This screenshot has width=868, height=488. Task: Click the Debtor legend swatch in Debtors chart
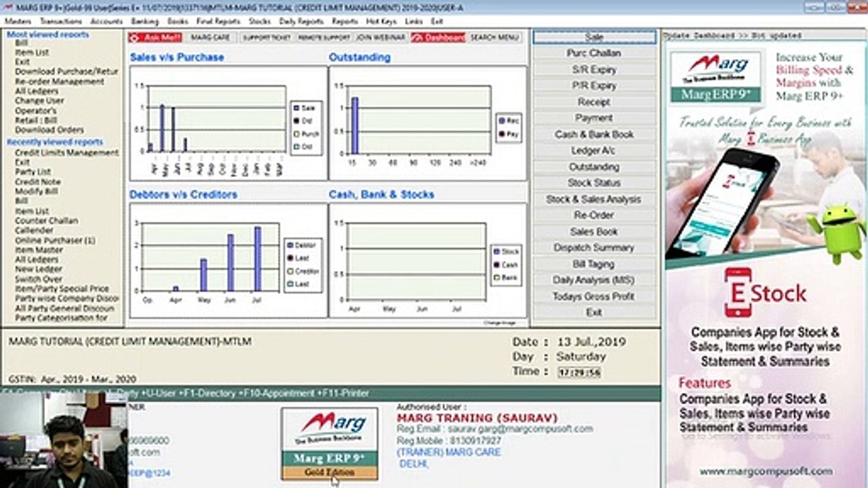(x=290, y=245)
